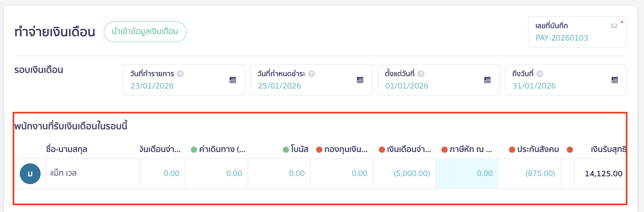
Task: Click help icon beside ตั้งแต่วันที่ label
Action: point(421,74)
